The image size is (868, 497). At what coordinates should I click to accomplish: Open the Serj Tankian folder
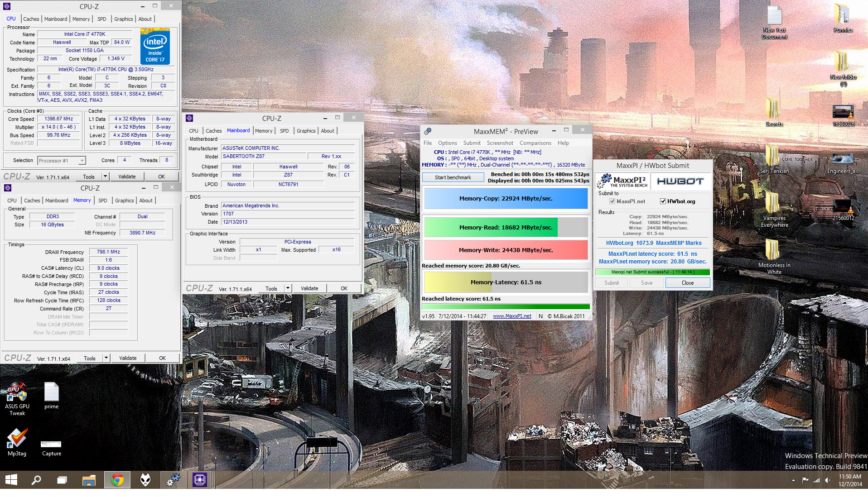[x=774, y=159]
